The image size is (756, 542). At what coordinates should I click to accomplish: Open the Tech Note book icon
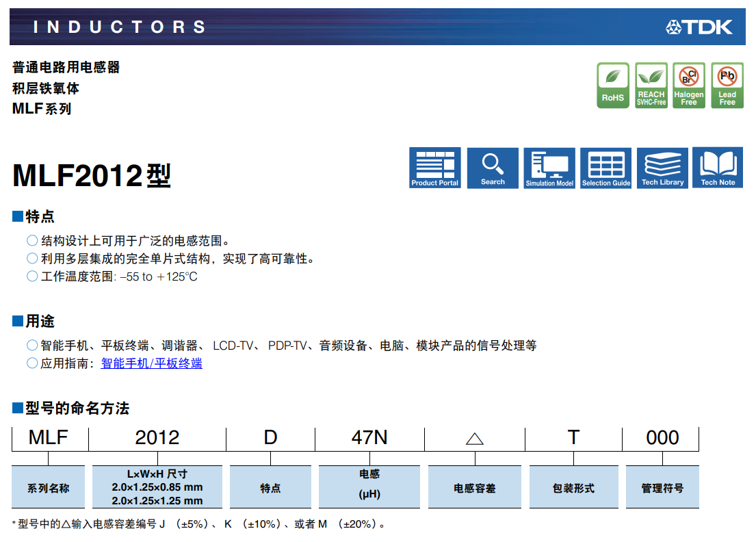coord(718,168)
